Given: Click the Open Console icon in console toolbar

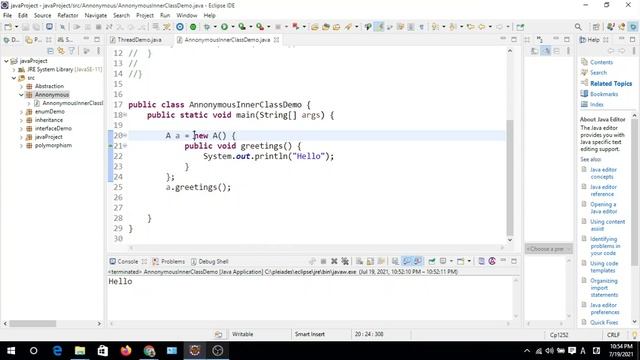Looking at the screenshot, I should (461, 261).
